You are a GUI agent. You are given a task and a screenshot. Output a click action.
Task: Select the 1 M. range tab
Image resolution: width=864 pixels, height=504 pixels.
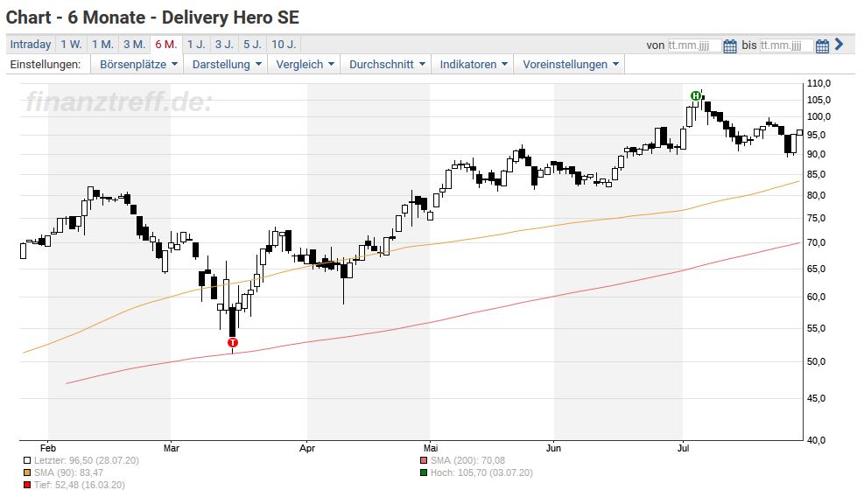coord(102,44)
